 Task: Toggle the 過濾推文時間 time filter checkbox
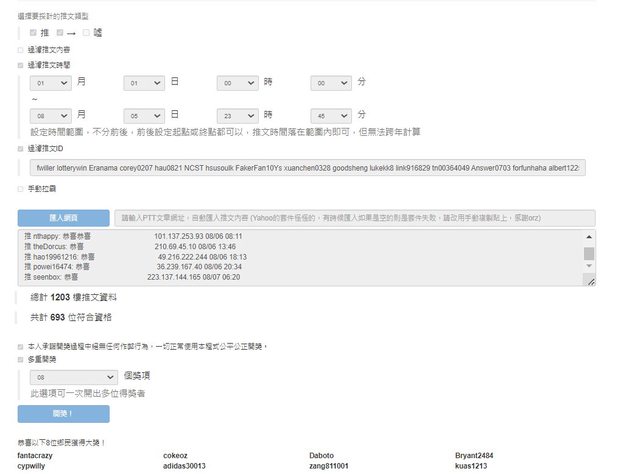pyautogui.click(x=19, y=65)
